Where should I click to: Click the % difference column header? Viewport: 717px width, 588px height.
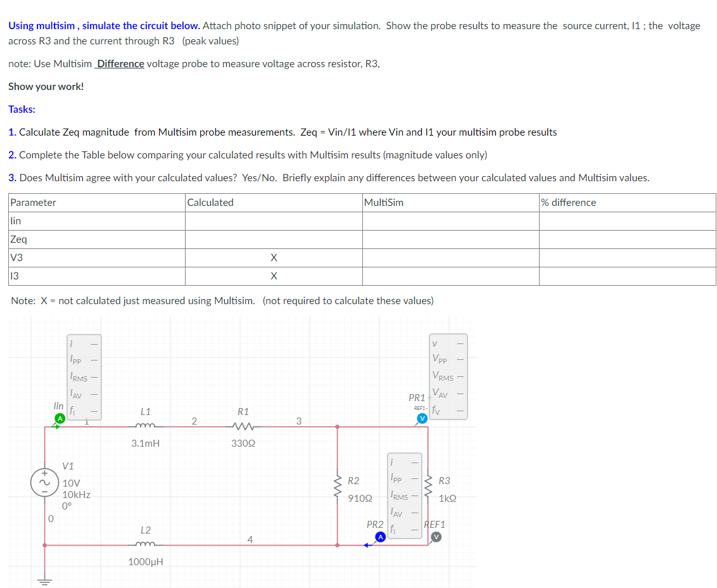pyautogui.click(x=627, y=203)
